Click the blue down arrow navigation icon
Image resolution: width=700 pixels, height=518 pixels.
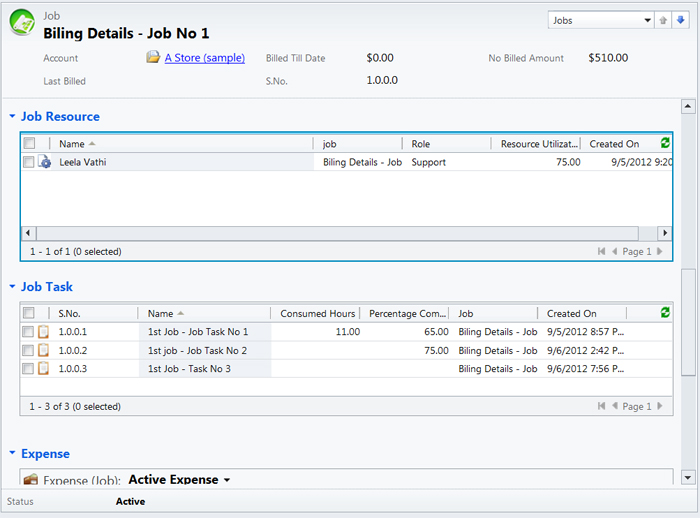pyautogui.click(x=680, y=20)
